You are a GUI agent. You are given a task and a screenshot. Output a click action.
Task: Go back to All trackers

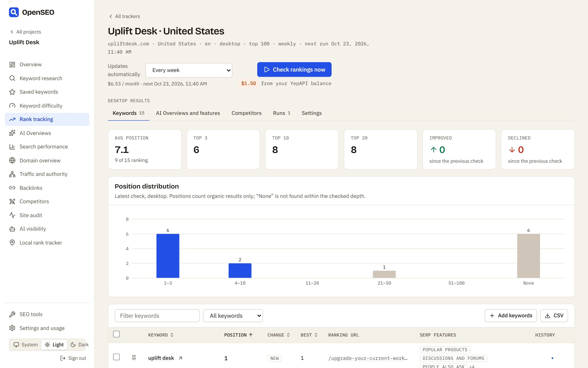(124, 16)
